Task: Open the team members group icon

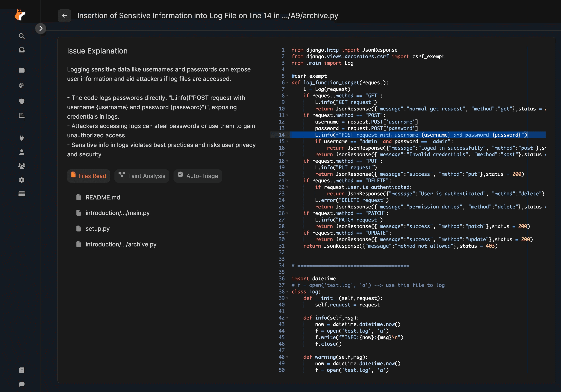Action: pyautogui.click(x=21, y=166)
